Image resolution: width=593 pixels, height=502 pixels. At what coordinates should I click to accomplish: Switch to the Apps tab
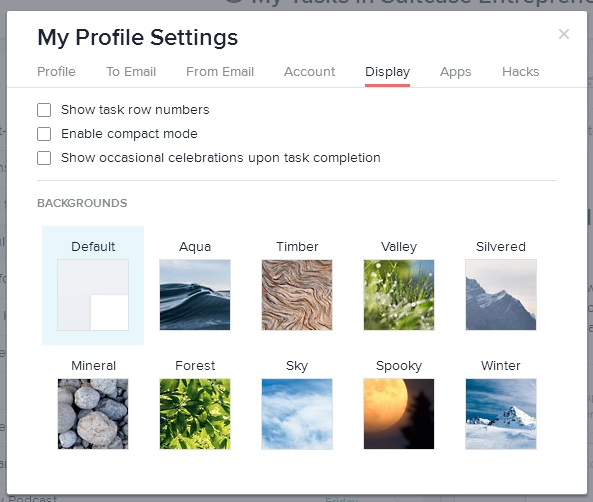click(455, 71)
